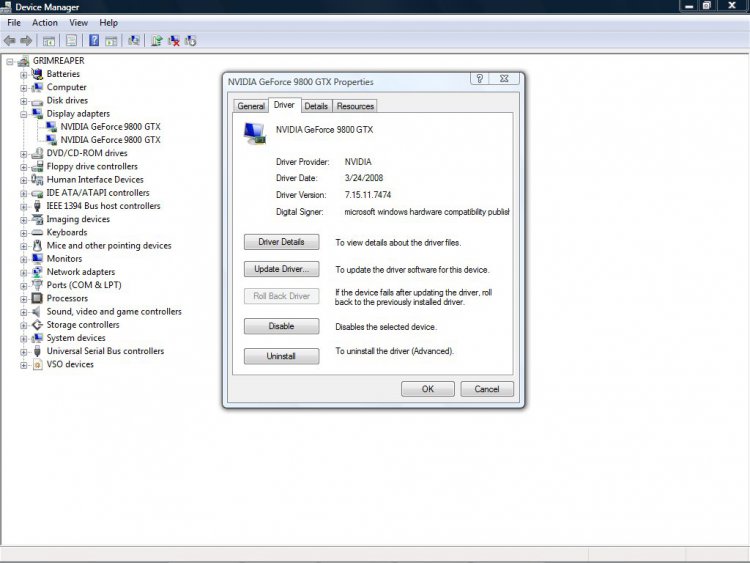This screenshot has width=750, height=563.
Task: Click the Batteries icon in tree
Action: pyautogui.click(x=37, y=74)
